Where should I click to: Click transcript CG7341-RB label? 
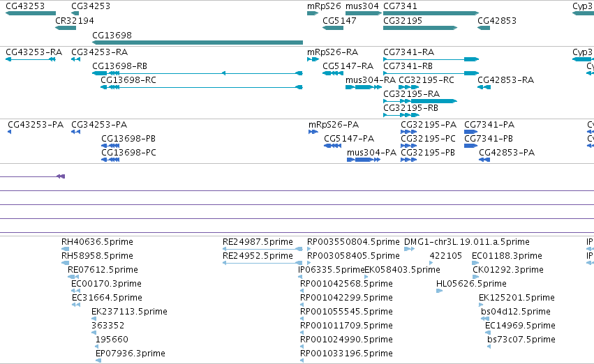408,66
